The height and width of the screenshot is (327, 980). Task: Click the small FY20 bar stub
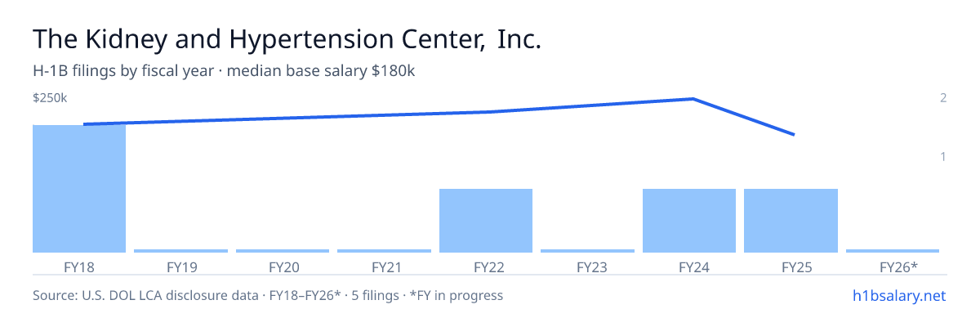pyautogui.click(x=283, y=251)
